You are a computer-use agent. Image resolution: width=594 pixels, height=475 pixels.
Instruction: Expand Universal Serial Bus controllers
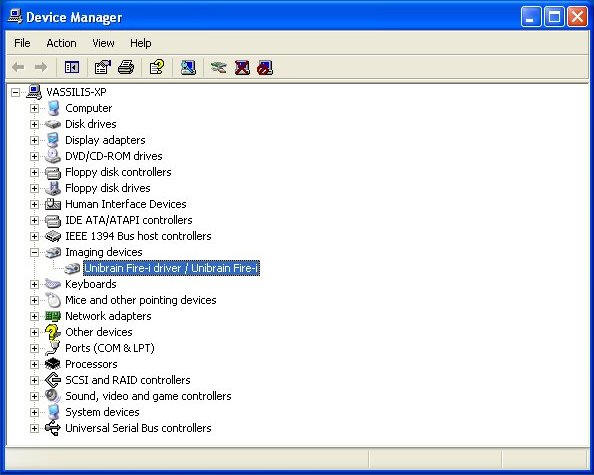(34, 428)
